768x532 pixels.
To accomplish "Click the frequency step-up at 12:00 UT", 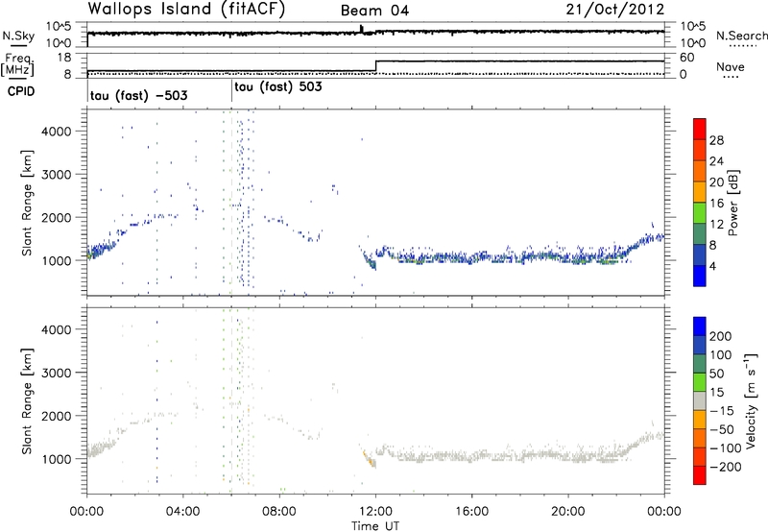I will coord(375,66).
